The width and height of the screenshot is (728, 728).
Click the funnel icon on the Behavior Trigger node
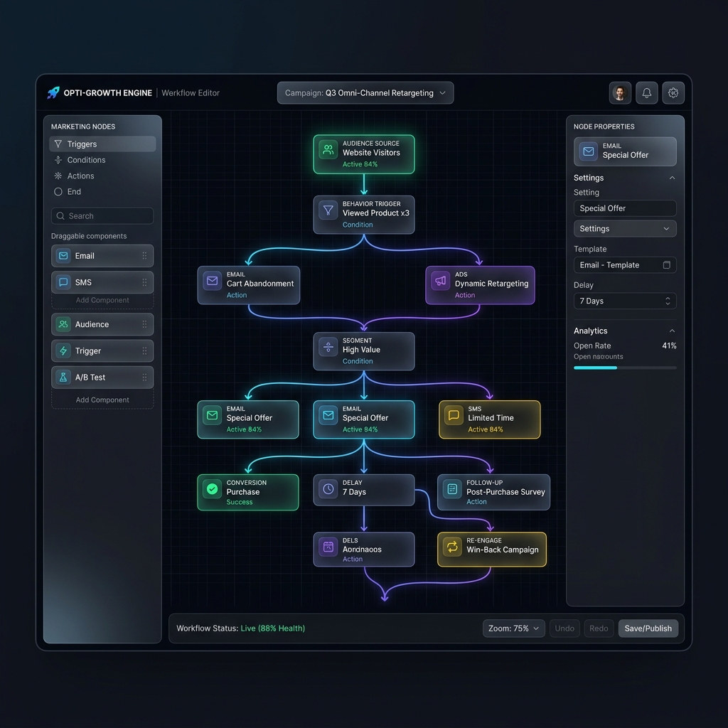point(328,210)
